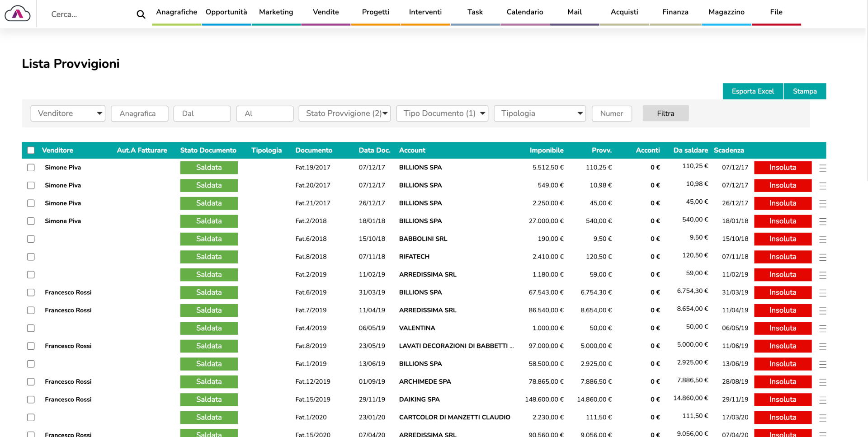Expand the Venditore dropdown filter
This screenshot has width=868, height=437.
68,113
